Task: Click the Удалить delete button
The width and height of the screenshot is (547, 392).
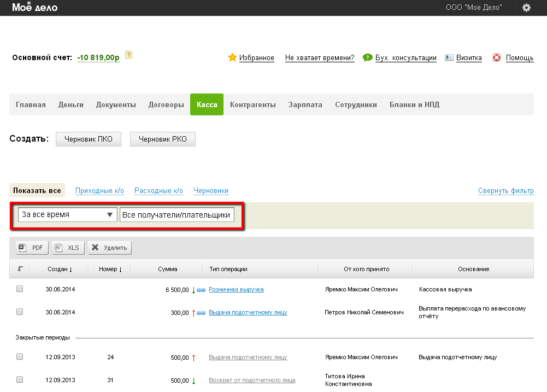Action: tap(109, 248)
